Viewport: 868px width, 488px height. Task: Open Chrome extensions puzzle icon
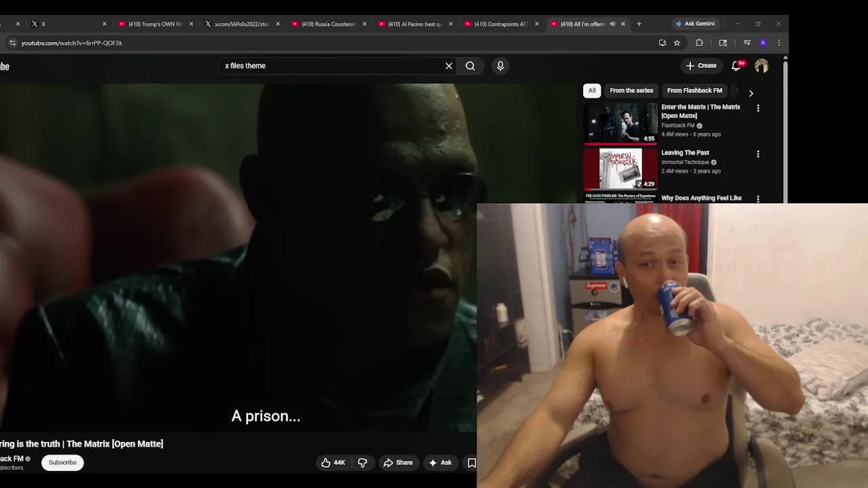point(699,43)
